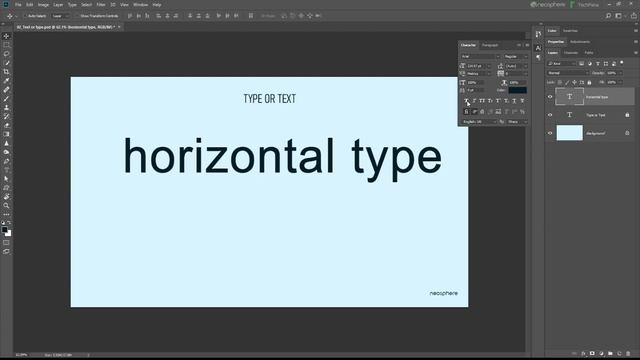The image size is (640, 360).
Task: Switch to the Adjustments tab
Action: tap(580, 42)
